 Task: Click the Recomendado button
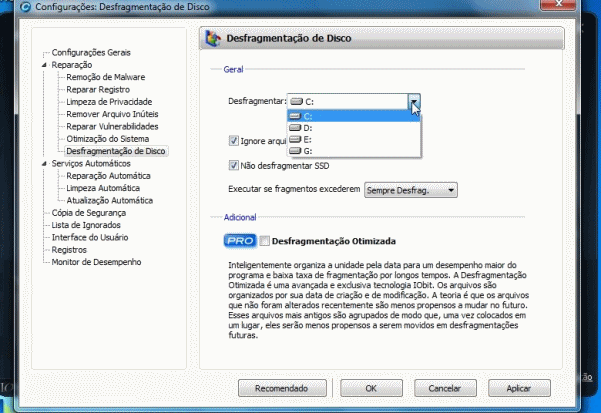[282, 388]
